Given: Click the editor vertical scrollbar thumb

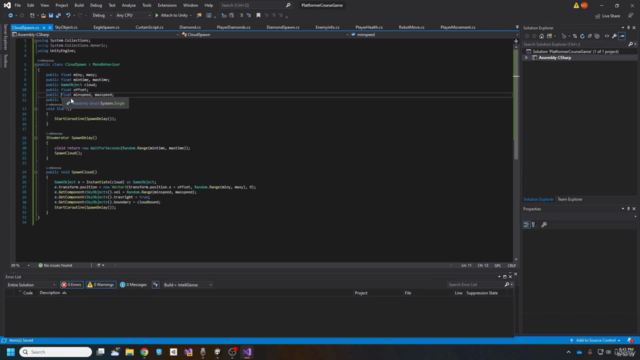Looking at the screenshot, I should click(516, 104).
